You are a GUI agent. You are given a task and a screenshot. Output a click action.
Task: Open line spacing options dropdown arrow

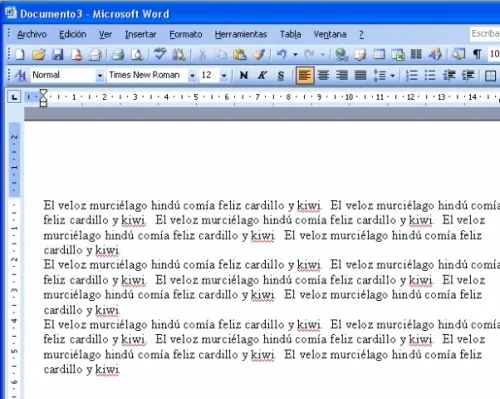coord(393,76)
